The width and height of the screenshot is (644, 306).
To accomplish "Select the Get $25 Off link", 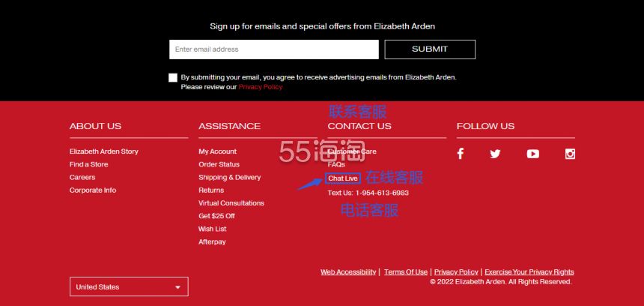I will pos(217,216).
